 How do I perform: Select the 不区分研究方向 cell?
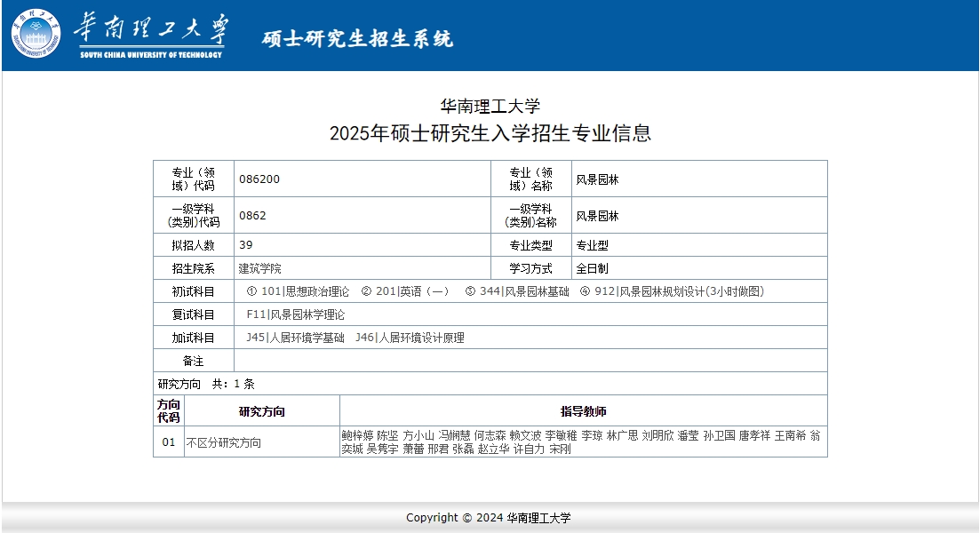pyautogui.click(x=262, y=442)
